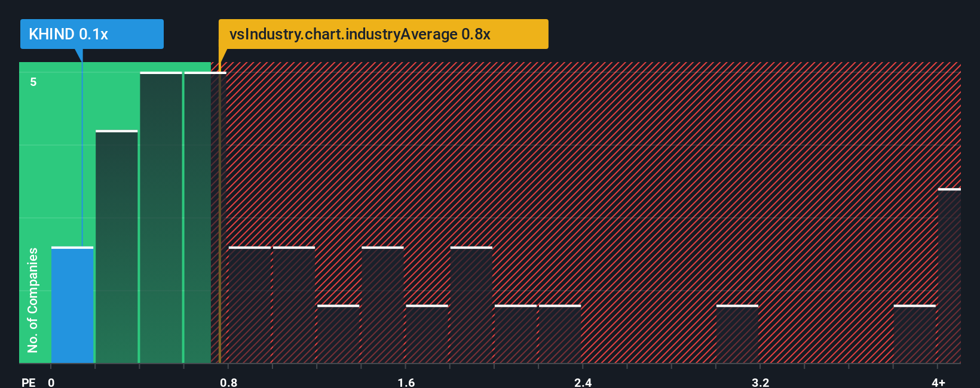Select the KHIND 0.1x blue label

pyautogui.click(x=92, y=34)
